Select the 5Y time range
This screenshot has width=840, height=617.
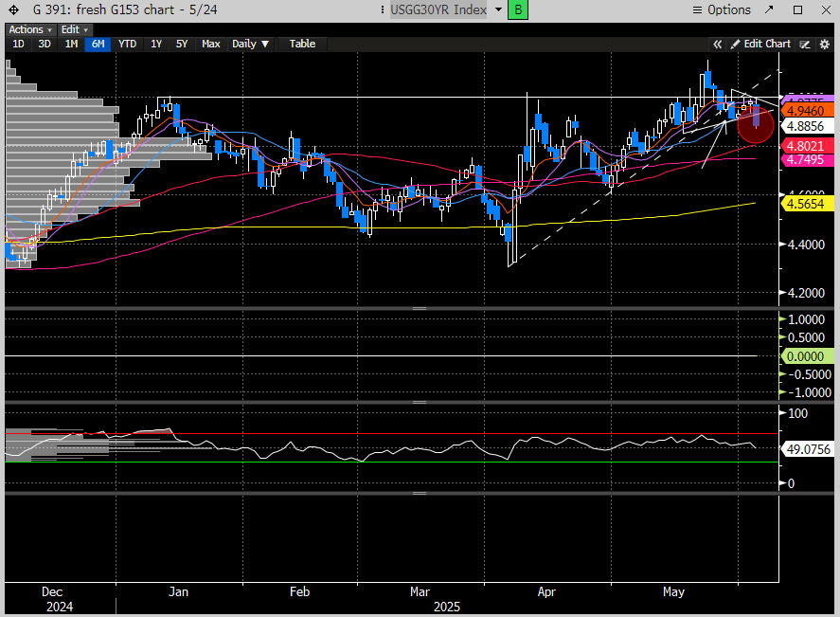coord(181,44)
